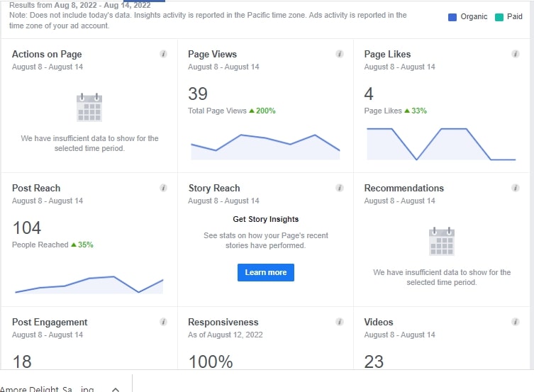Click the Story Reach info icon
Viewport: 534px width, 392px height.
pos(340,188)
